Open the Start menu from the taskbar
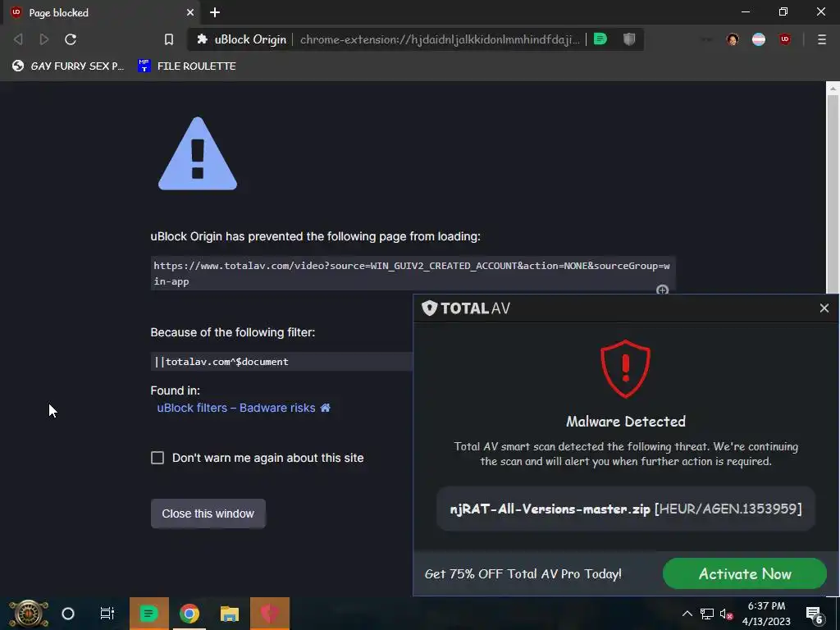 point(29,614)
